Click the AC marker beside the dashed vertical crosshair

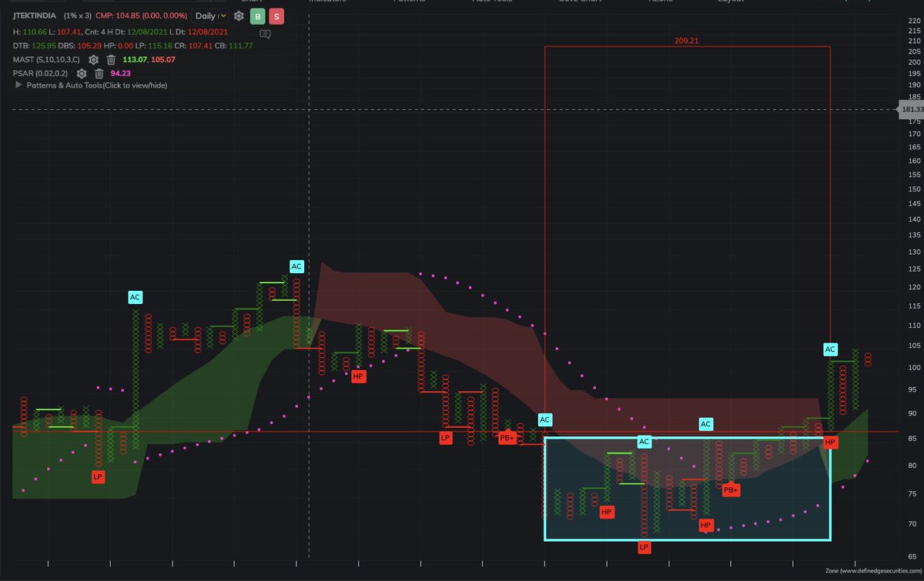pos(296,266)
